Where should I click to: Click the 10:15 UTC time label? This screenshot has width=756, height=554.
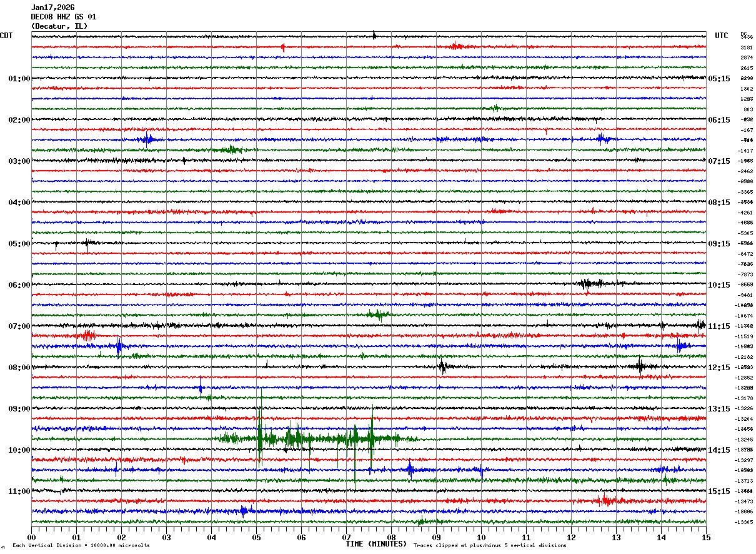719,285
